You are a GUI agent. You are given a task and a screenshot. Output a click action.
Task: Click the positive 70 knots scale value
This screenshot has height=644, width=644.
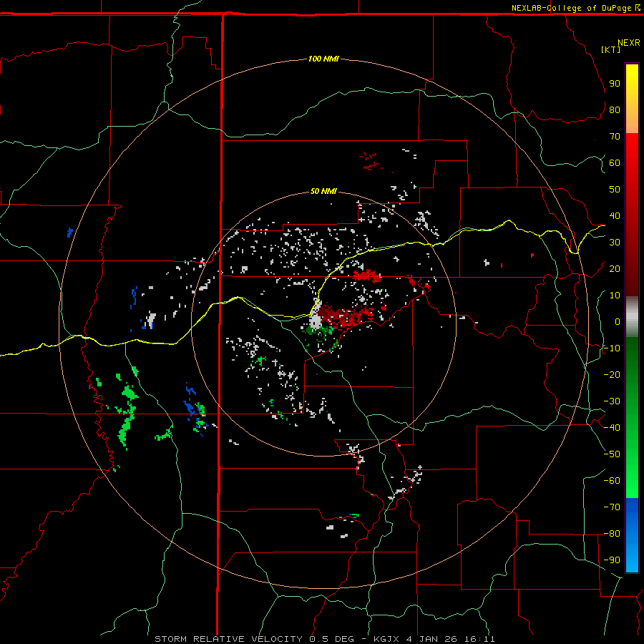click(x=615, y=137)
